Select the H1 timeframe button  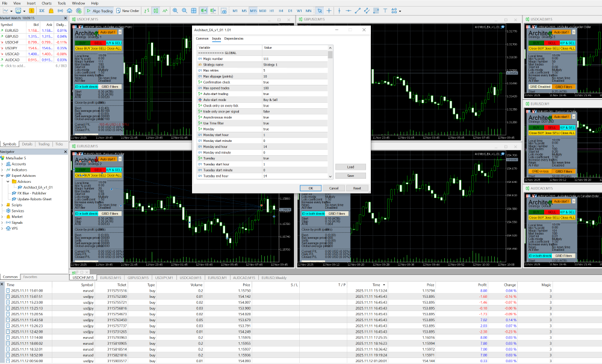pyautogui.click(x=272, y=11)
